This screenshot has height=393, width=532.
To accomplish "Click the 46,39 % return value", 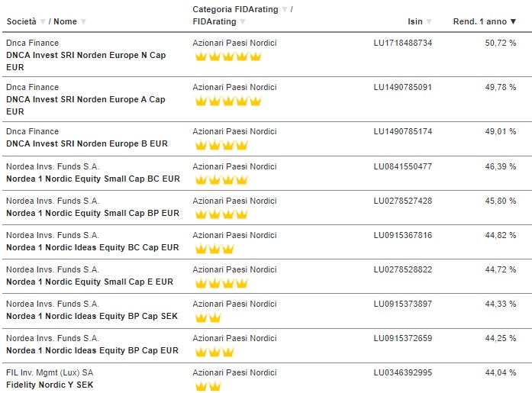I will (501, 166).
